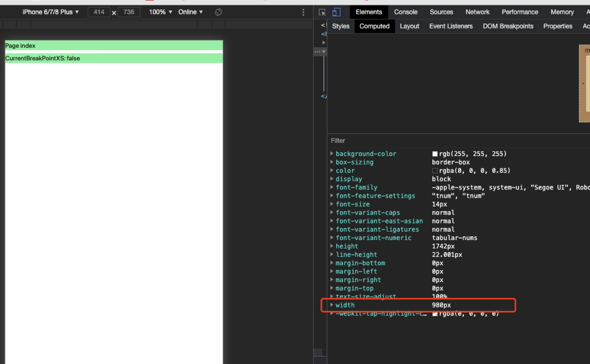Image resolution: width=590 pixels, height=364 pixels.
Task: Toggle the device toolbar icon
Action: [x=336, y=12]
